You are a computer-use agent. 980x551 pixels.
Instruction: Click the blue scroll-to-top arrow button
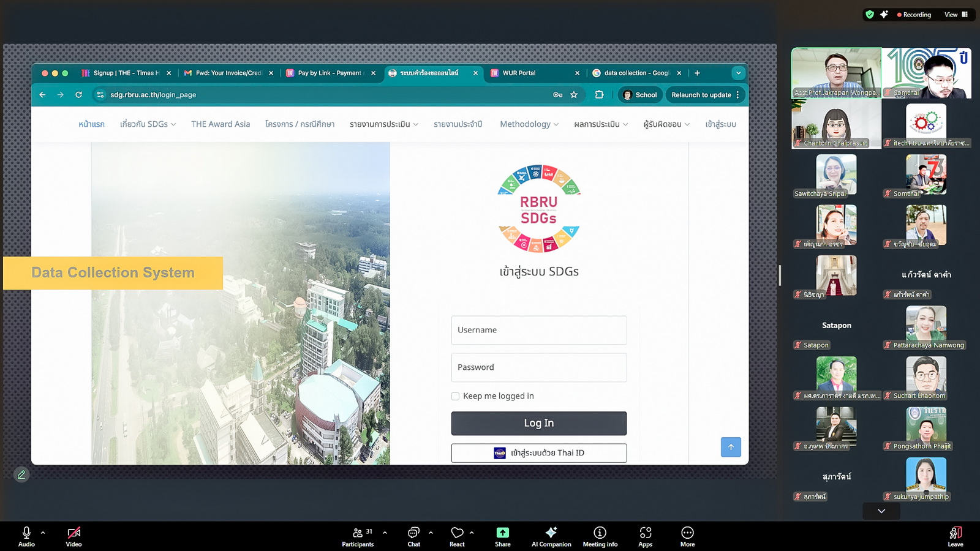[731, 447]
